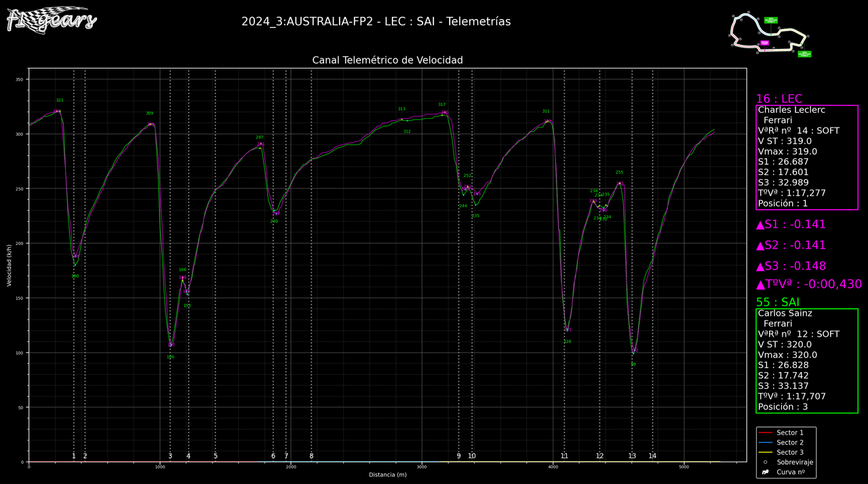Click the '317' peak speed label
The image size is (868, 484).
pyautogui.click(x=441, y=105)
